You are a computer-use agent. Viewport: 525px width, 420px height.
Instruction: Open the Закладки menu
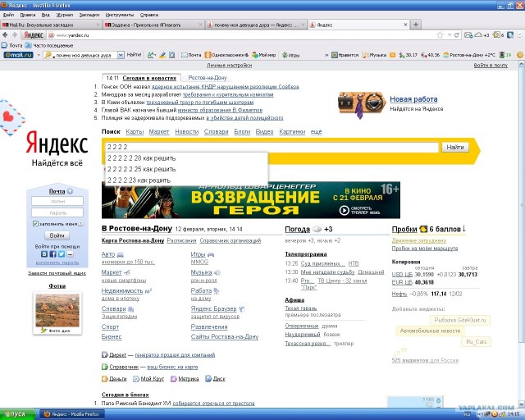[89, 15]
